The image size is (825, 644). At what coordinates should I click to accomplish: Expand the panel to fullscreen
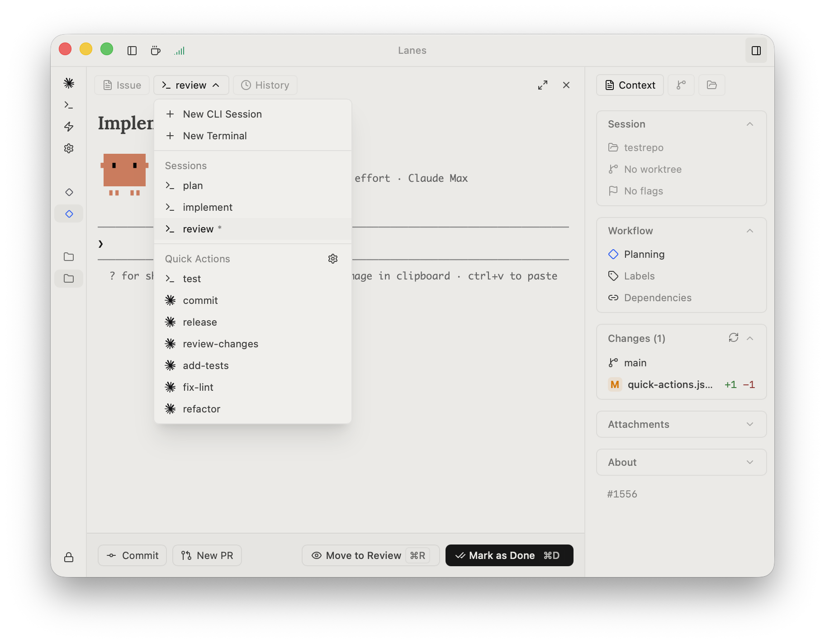coord(543,85)
